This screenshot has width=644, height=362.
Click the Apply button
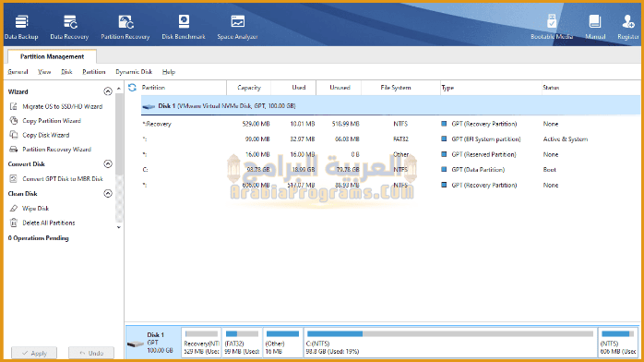(x=34, y=353)
